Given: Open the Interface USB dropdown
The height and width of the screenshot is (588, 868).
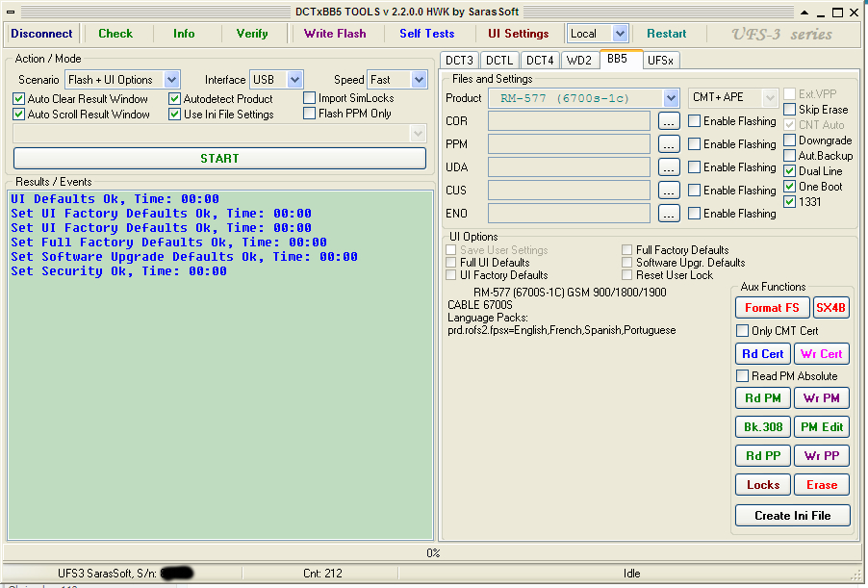Looking at the screenshot, I should click(x=294, y=80).
